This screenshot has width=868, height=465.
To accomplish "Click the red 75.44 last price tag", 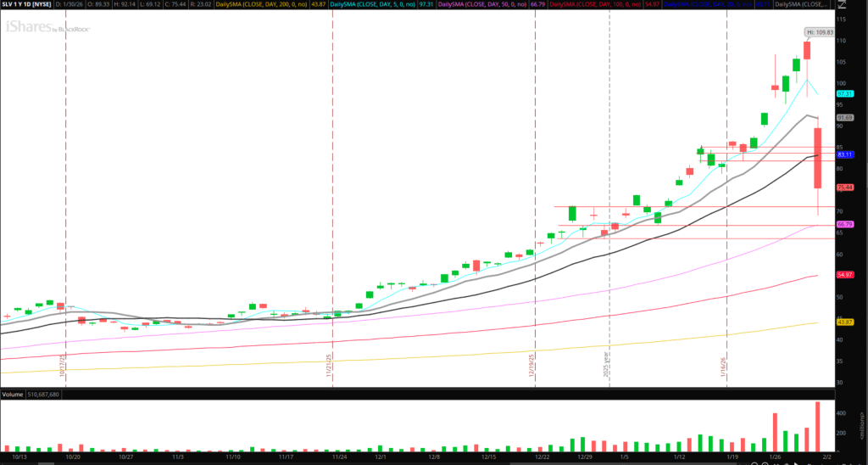I will [x=843, y=187].
